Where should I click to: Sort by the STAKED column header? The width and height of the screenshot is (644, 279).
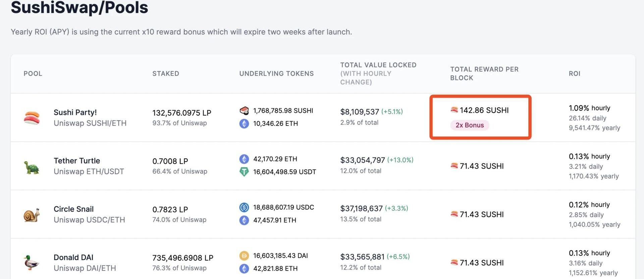[x=166, y=74]
